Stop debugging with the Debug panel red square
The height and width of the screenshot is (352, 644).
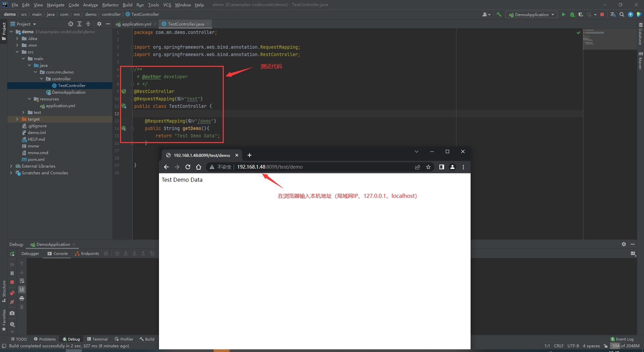point(12,282)
